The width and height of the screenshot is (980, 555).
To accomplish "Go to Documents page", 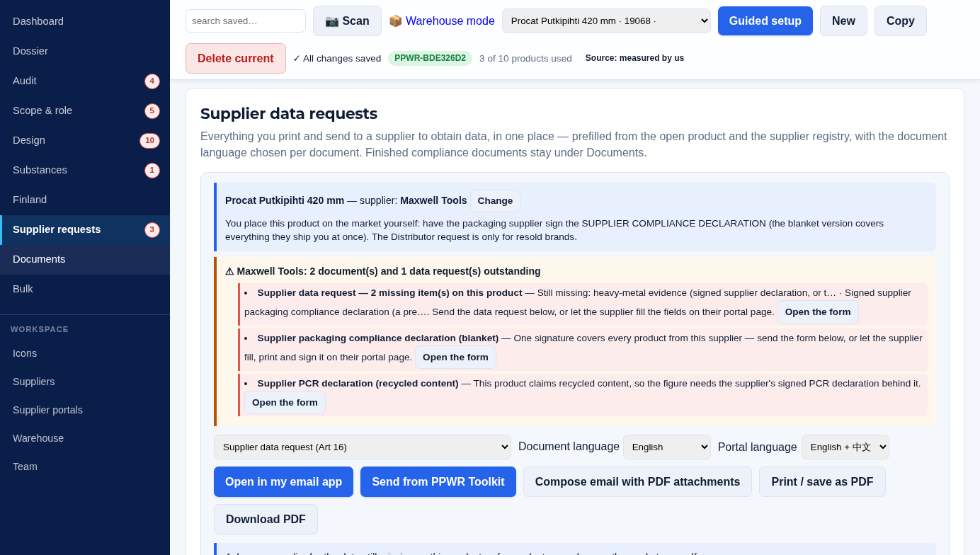I will click(85, 259).
